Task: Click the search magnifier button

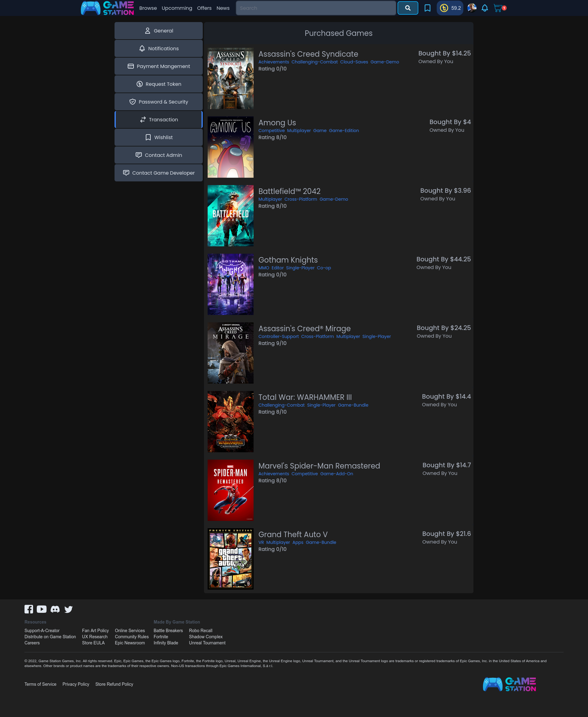Action: click(x=408, y=8)
